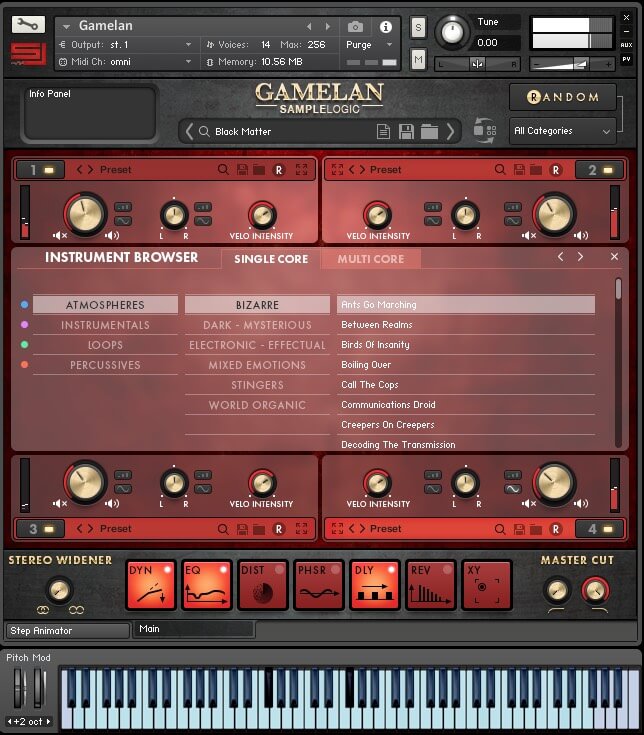Save core 2 preset floppy icon
The height and width of the screenshot is (735, 644).
[519, 170]
